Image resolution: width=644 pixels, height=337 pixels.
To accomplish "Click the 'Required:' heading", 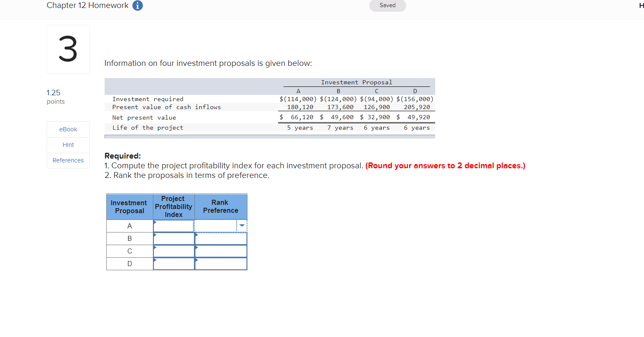I will [123, 156].
